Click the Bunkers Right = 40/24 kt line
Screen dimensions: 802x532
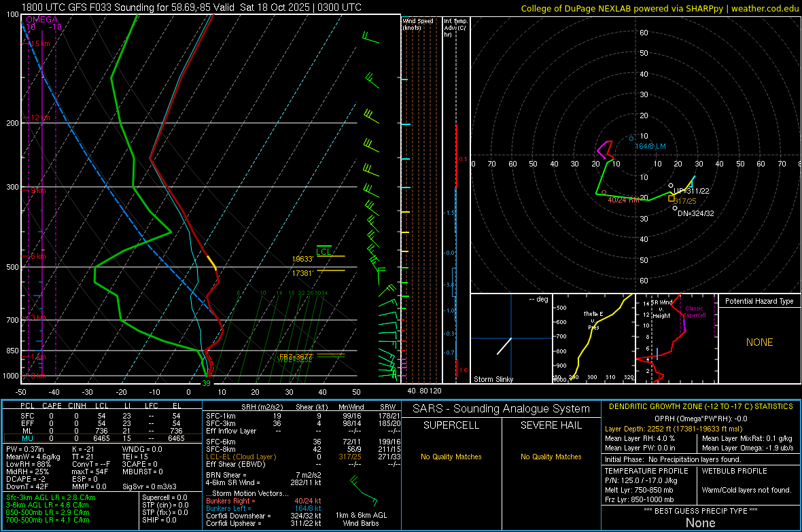click(x=264, y=501)
